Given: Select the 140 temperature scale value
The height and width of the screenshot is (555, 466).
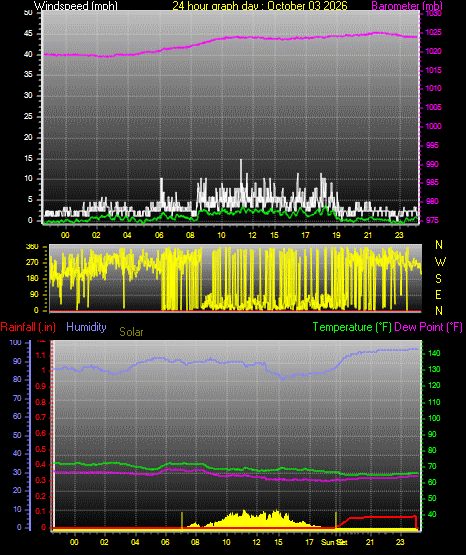Looking at the screenshot, I should coord(434,353).
